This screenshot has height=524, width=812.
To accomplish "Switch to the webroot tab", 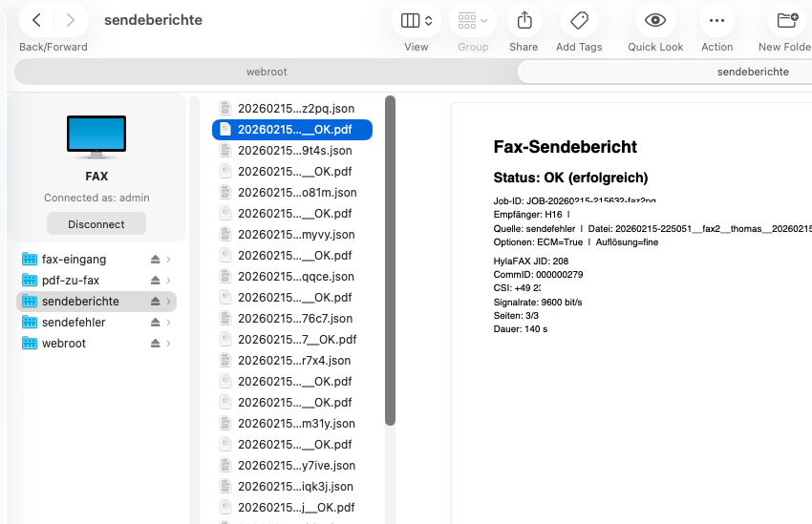I will (267, 72).
